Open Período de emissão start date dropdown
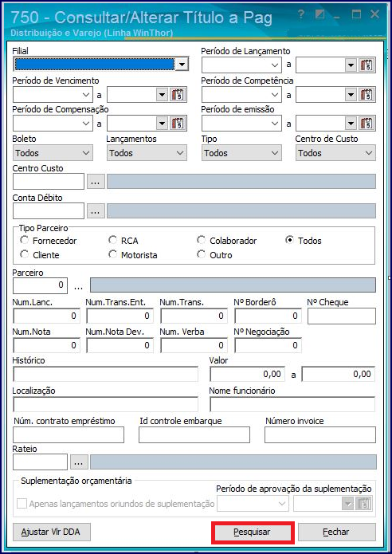 pyautogui.click(x=275, y=124)
